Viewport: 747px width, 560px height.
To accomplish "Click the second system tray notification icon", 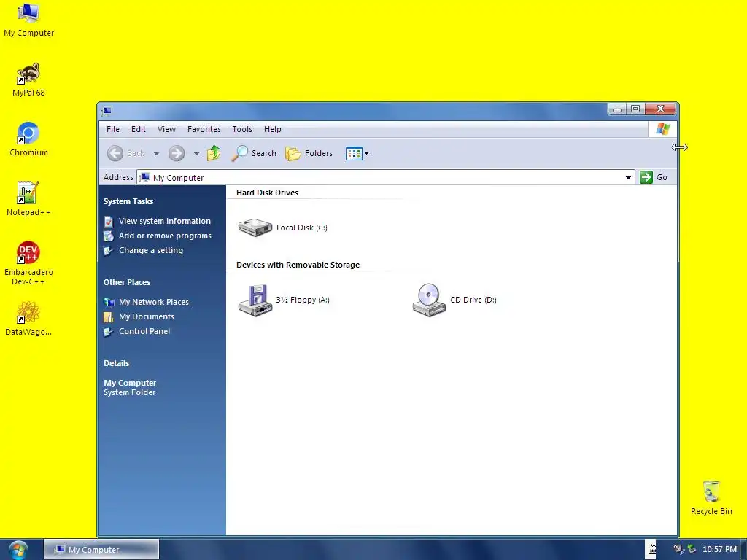I will pyautogui.click(x=692, y=550).
